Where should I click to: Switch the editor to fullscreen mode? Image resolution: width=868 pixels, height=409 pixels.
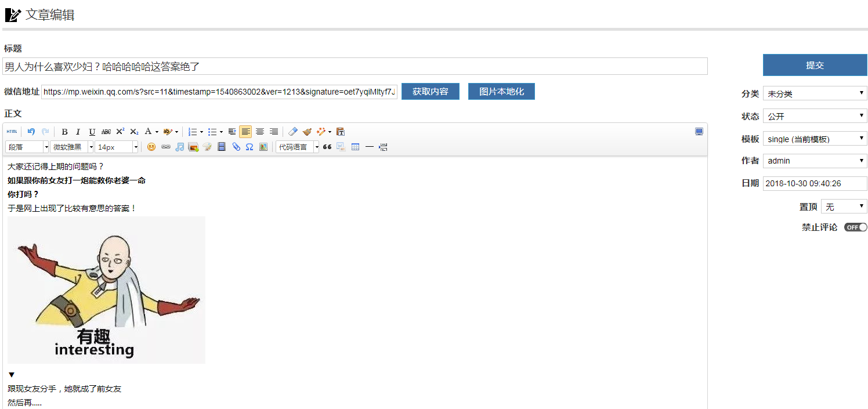coord(699,132)
